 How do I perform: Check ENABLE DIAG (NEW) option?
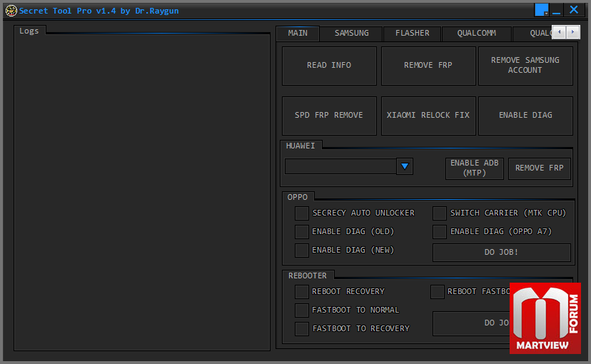point(302,251)
